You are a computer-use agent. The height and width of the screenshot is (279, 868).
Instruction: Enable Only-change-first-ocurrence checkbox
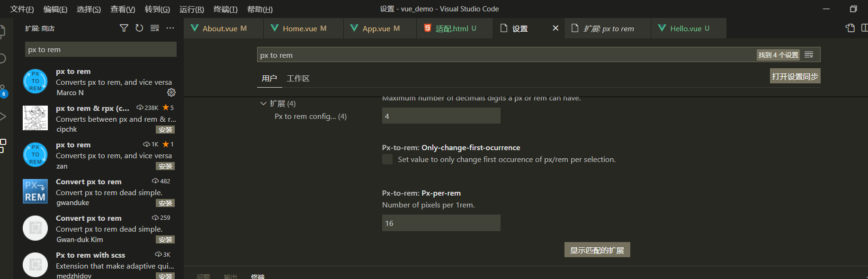[387, 159]
